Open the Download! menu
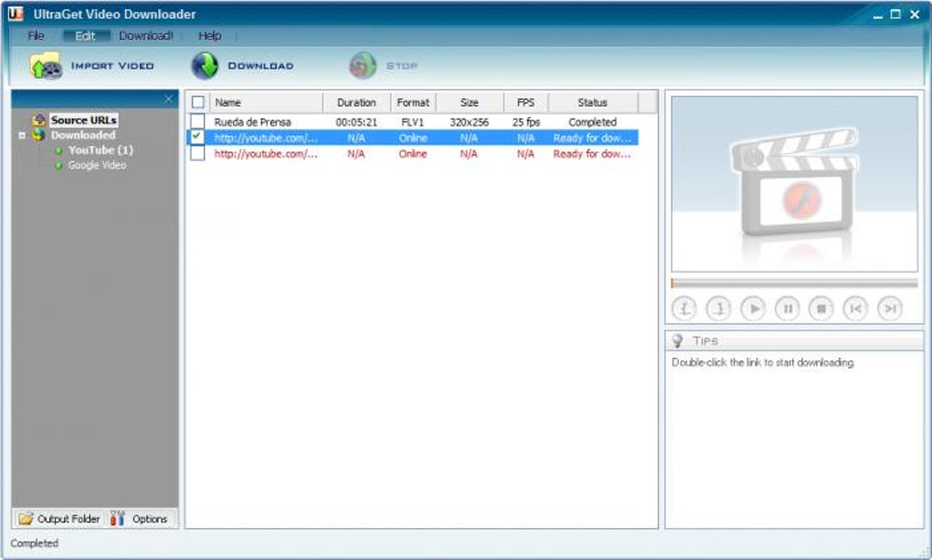Screen dimensions: 932x560 point(146,36)
